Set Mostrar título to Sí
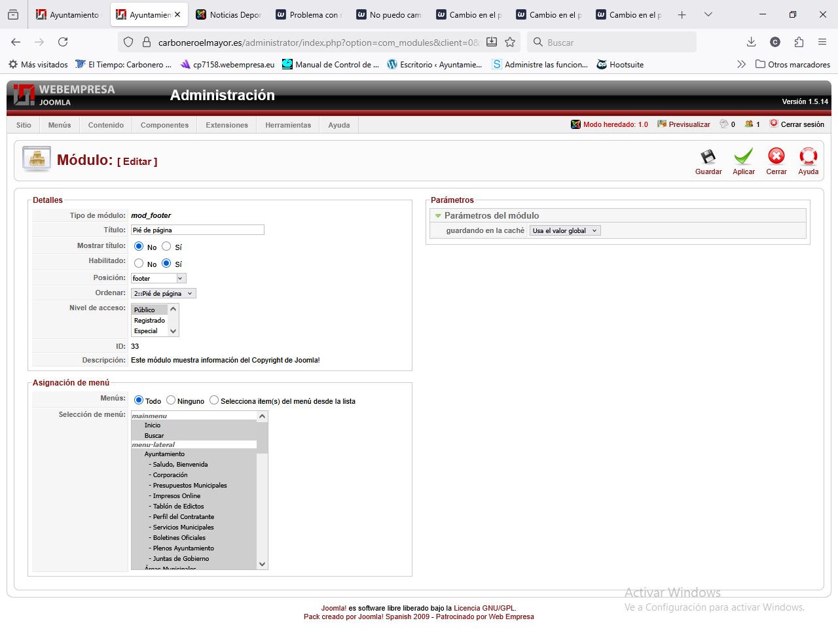Screen dimensions: 838x644 click(166, 247)
